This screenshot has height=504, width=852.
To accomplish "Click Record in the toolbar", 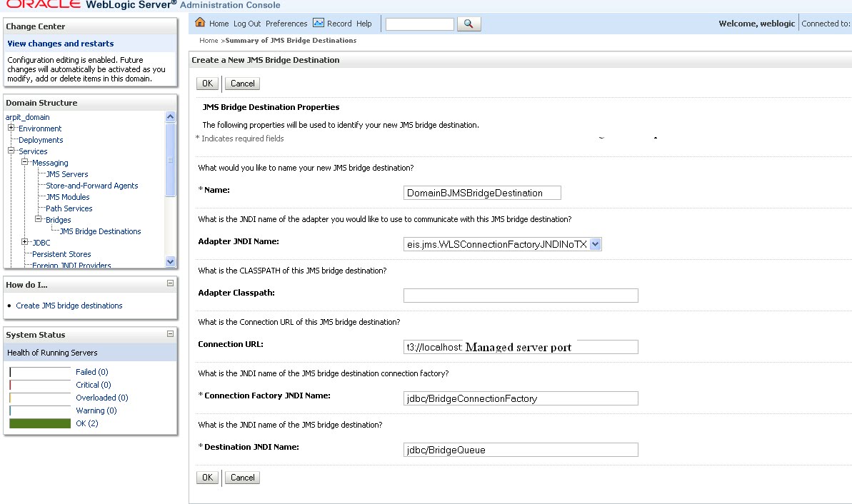I will (x=339, y=24).
